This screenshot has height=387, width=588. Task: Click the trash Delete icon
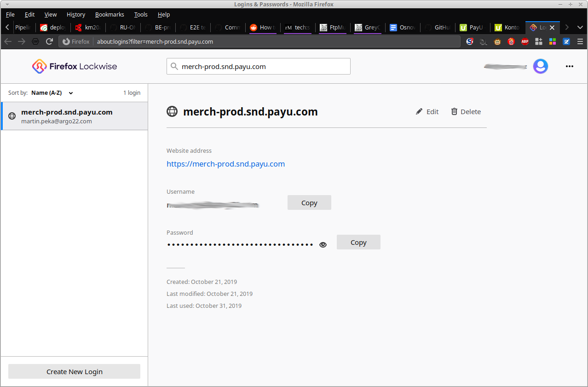(454, 112)
